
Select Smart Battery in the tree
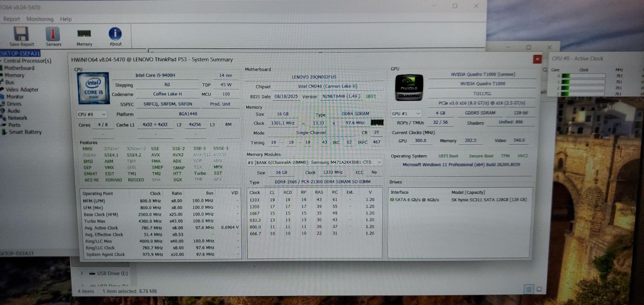pos(25,132)
